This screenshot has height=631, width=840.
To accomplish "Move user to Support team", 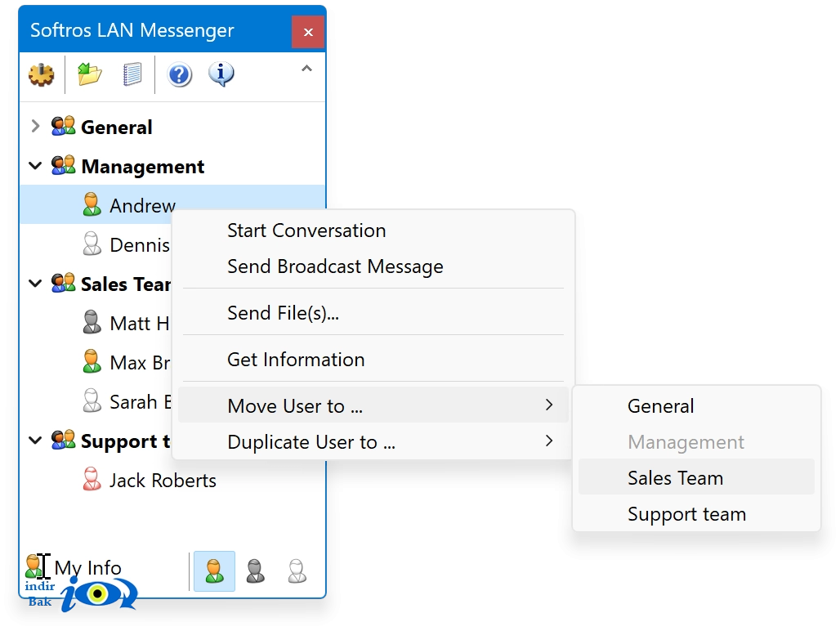I will (696, 513).
